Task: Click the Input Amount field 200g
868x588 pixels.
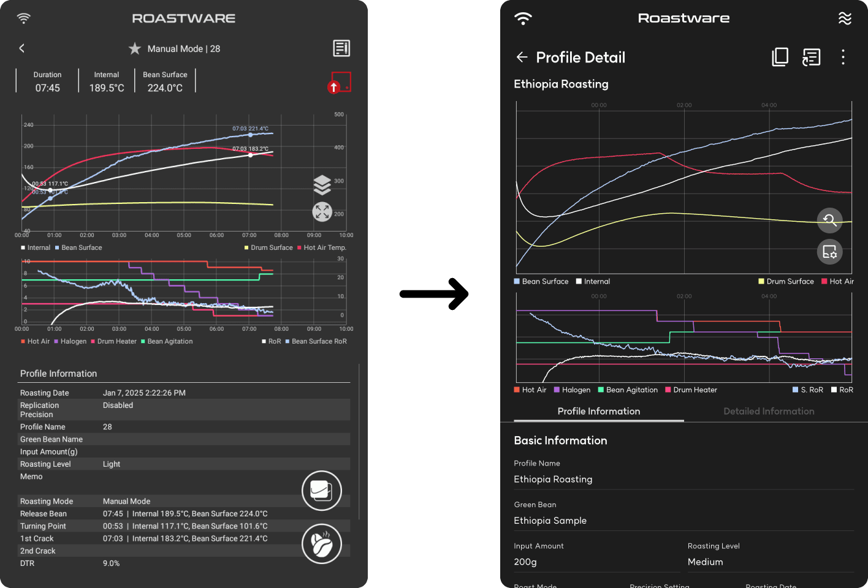Action: coord(597,562)
